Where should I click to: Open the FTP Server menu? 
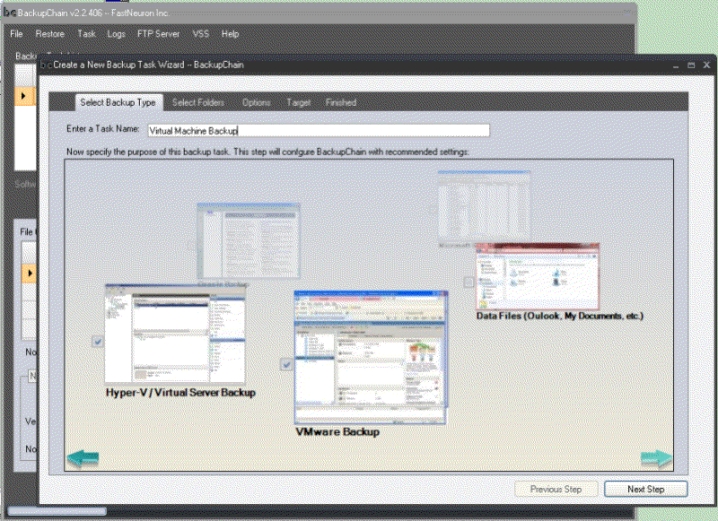coord(158,34)
